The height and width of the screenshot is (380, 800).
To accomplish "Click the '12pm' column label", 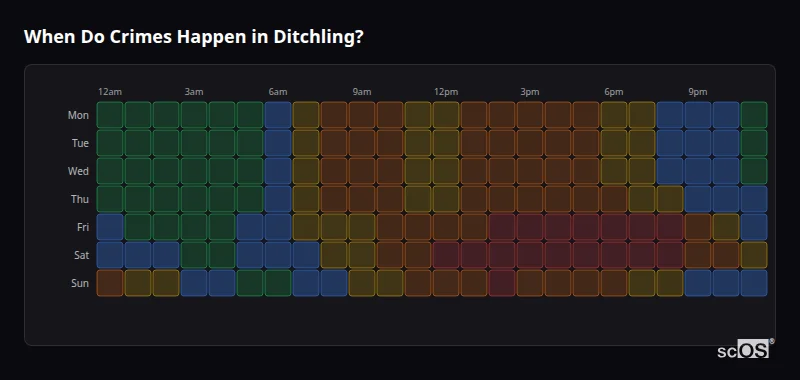I will pos(446,92).
